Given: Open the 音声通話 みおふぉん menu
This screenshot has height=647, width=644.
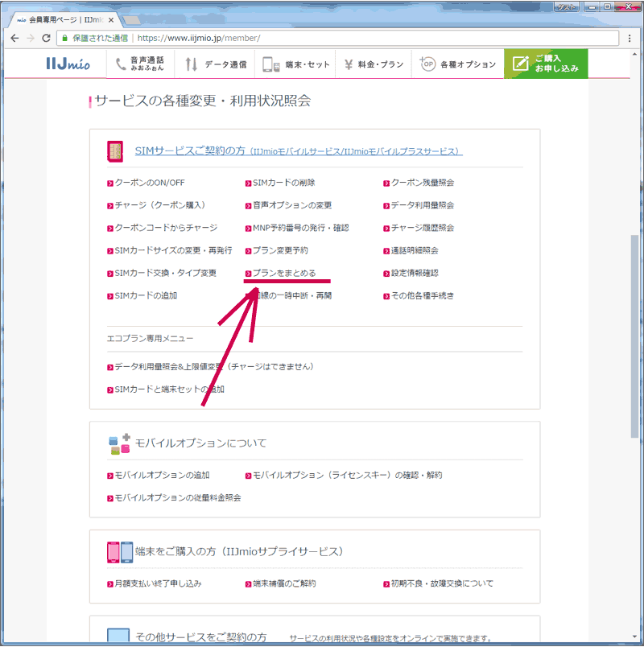Looking at the screenshot, I should (x=140, y=64).
